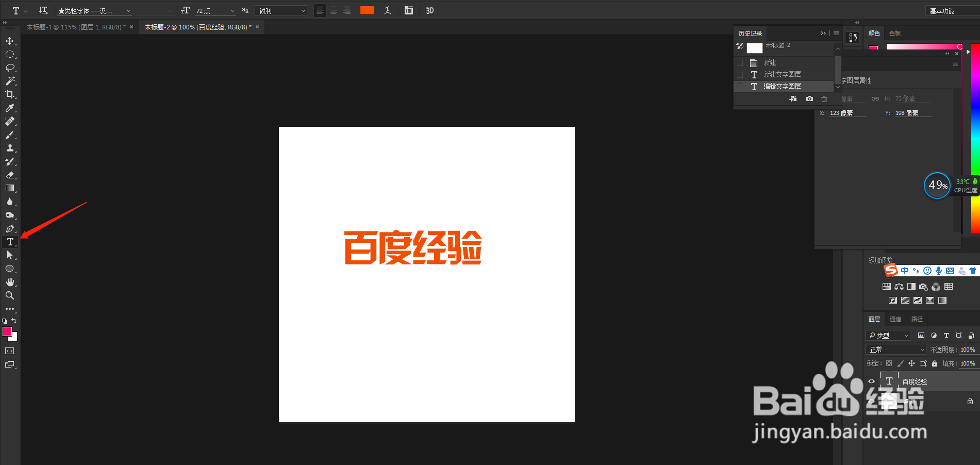Open the workspace 基本功能 dropdown
Image resolution: width=980 pixels, height=465 pixels.
click(952, 10)
